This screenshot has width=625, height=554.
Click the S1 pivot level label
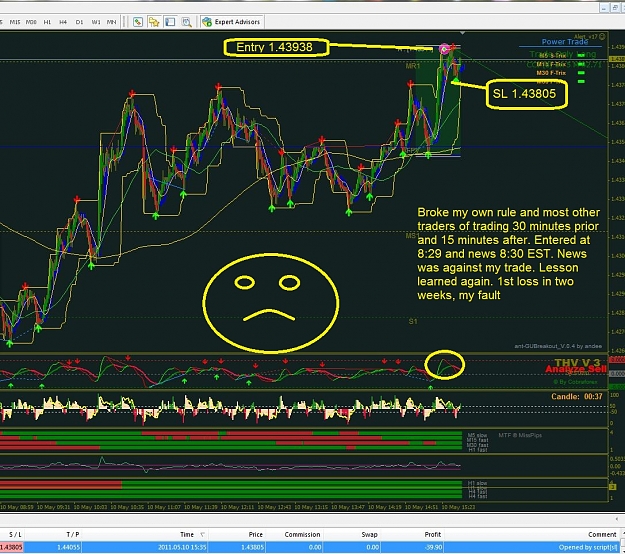[413, 321]
